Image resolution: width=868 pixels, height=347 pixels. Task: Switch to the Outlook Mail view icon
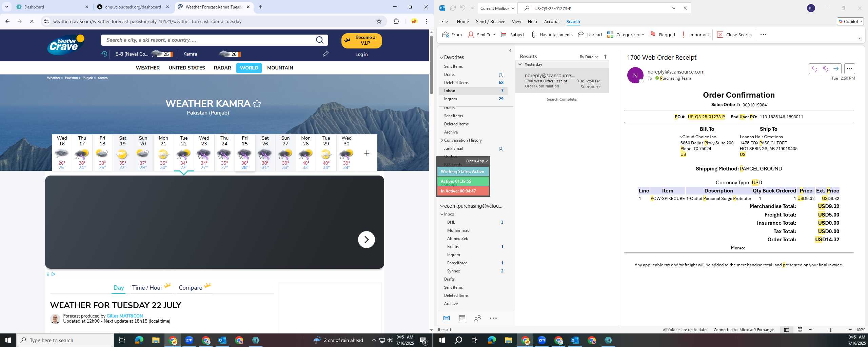click(447, 318)
